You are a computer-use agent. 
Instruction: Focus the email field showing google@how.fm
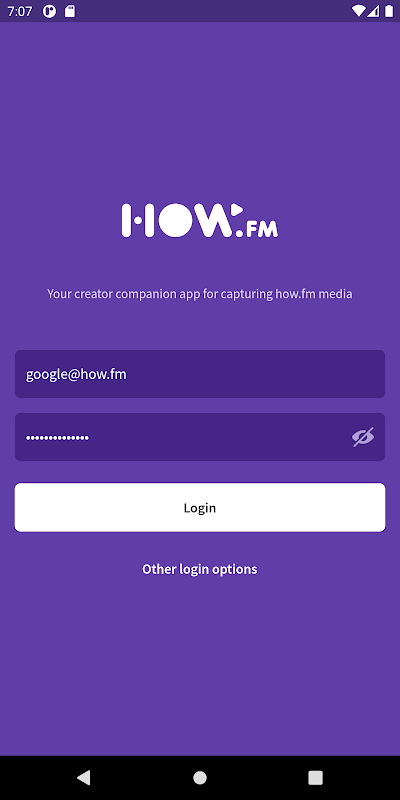click(x=200, y=374)
